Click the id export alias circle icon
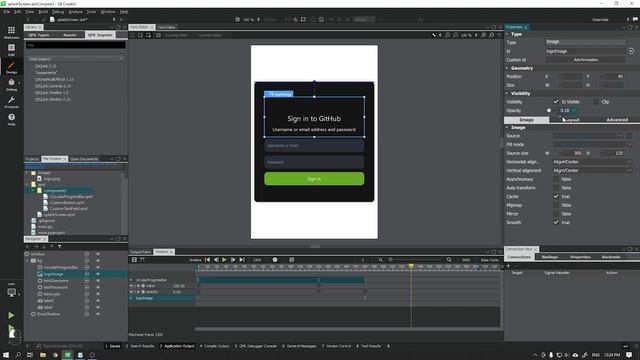The width and height of the screenshot is (640, 360). point(631,51)
